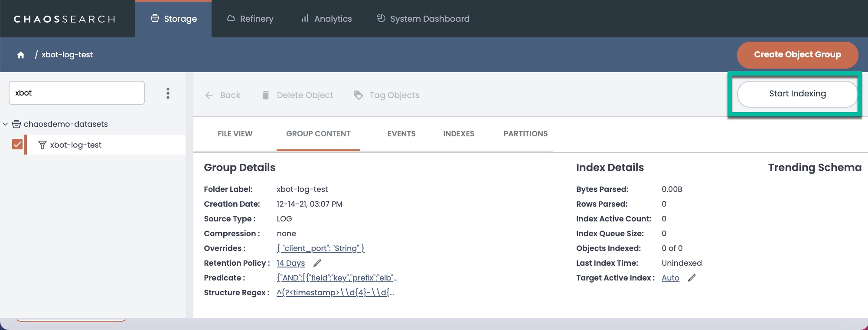Screen dimensions: 868x330
Task: Click the Trending Schema heading
Action: (815, 168)
